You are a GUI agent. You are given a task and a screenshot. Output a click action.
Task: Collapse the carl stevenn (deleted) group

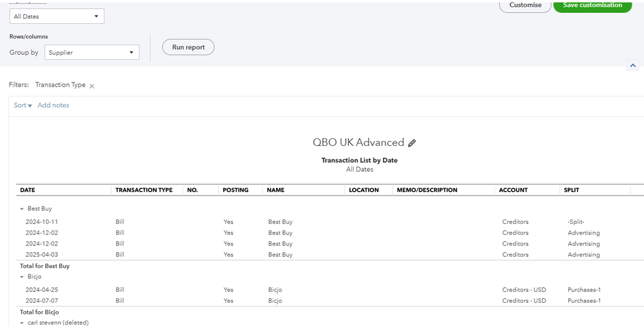pos(22,322)
